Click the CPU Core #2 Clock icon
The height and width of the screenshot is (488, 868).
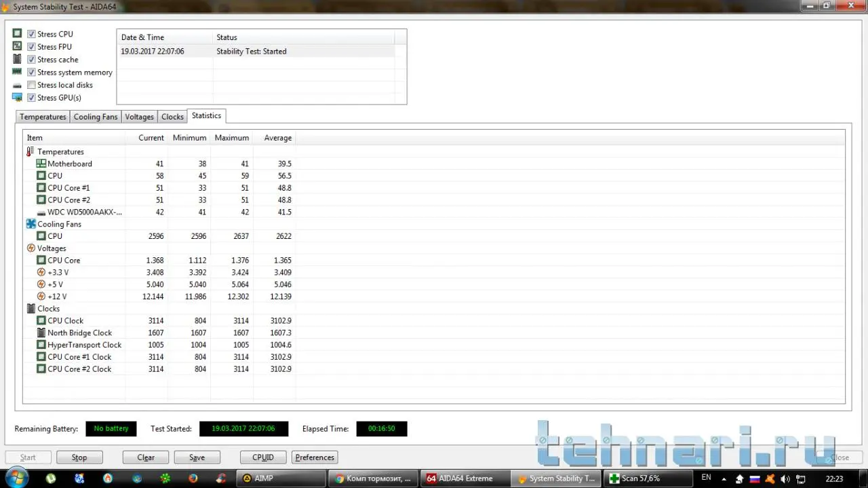click(x=41, y=369)
